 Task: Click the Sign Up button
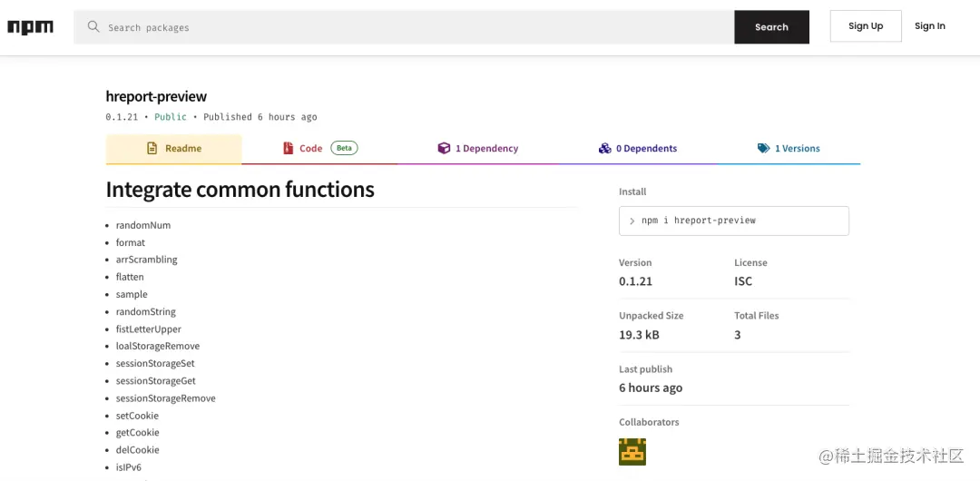coord(866,26)
